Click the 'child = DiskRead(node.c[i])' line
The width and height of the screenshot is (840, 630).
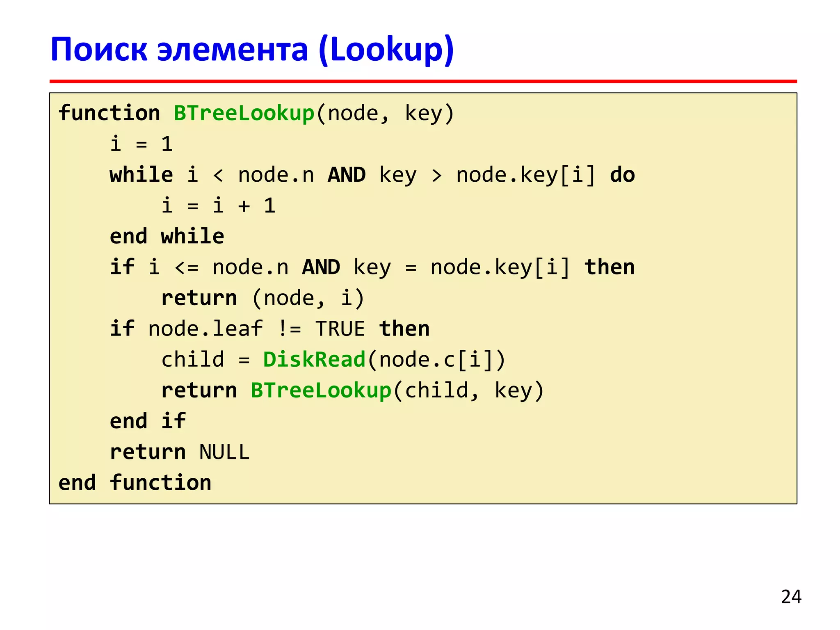pyautogui.click(x=333, y=360)
